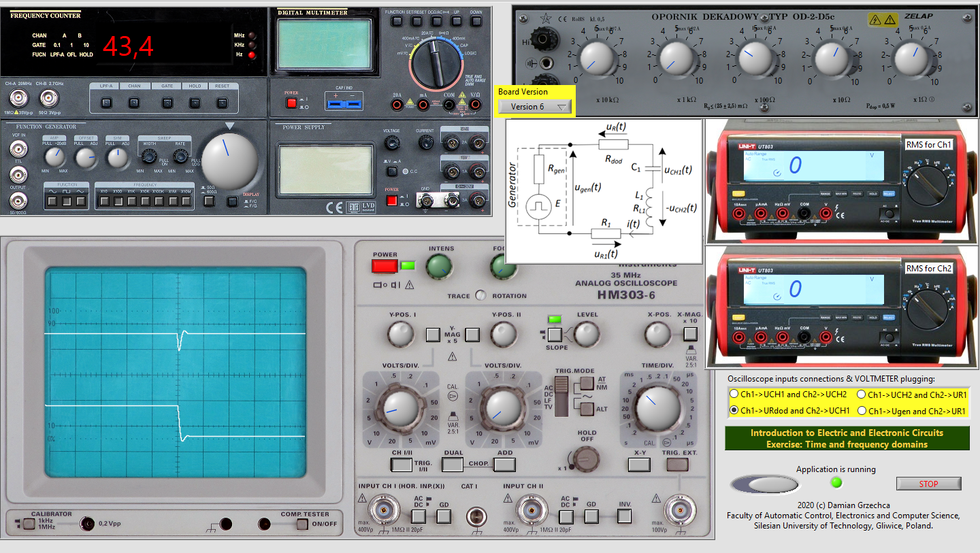Screen dimensions: 980x553
Task: Select Ch1->UCH1 and Ch2->UCH2 connection
Action: tap(734, 394)
